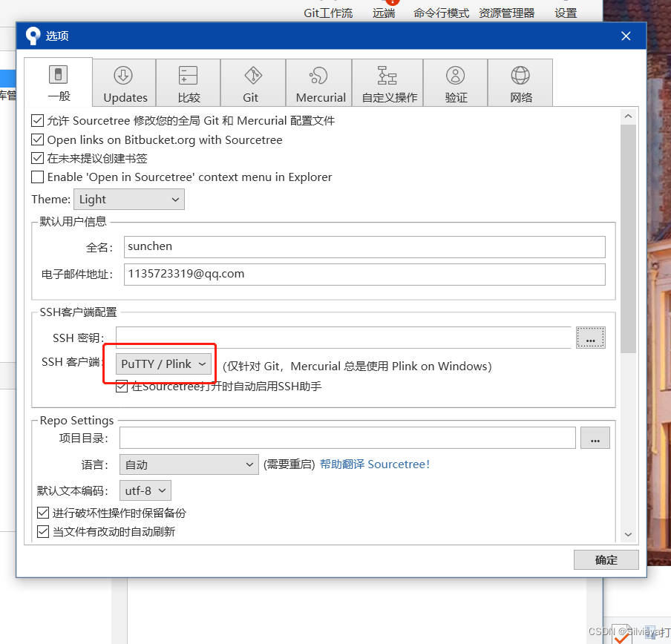Click 命令行模式 in the main window toolbar
671x644 pixels.
point(441,13)
